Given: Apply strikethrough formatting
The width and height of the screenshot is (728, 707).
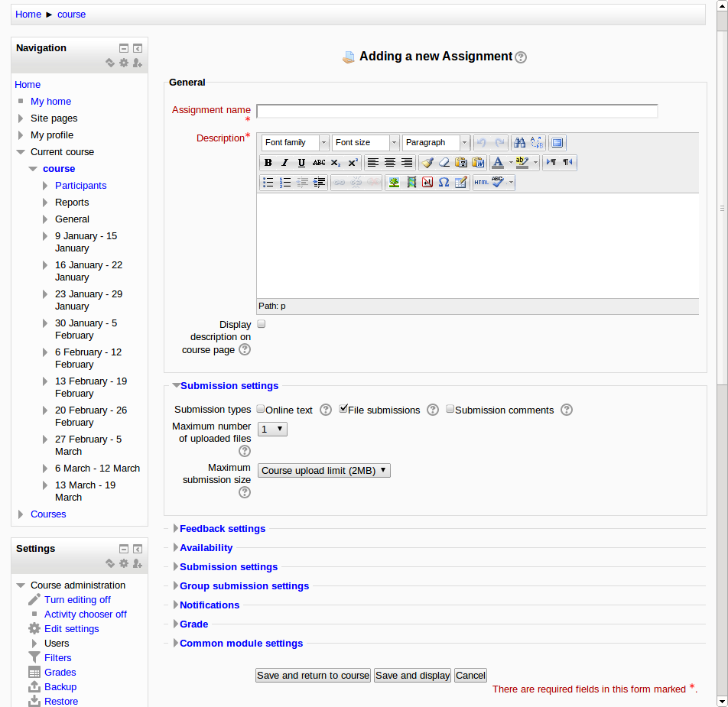Looking at the screenshot, I should click(318, 162).
